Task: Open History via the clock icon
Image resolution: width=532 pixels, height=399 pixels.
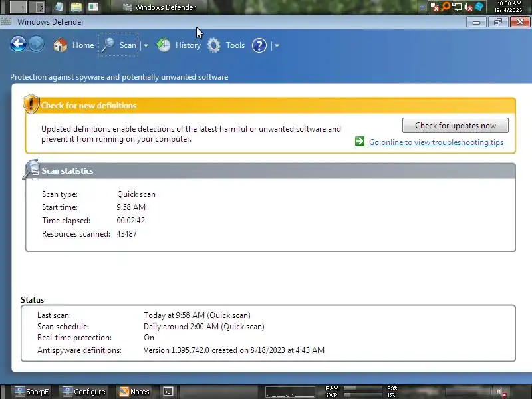Action: pos(164,45)
